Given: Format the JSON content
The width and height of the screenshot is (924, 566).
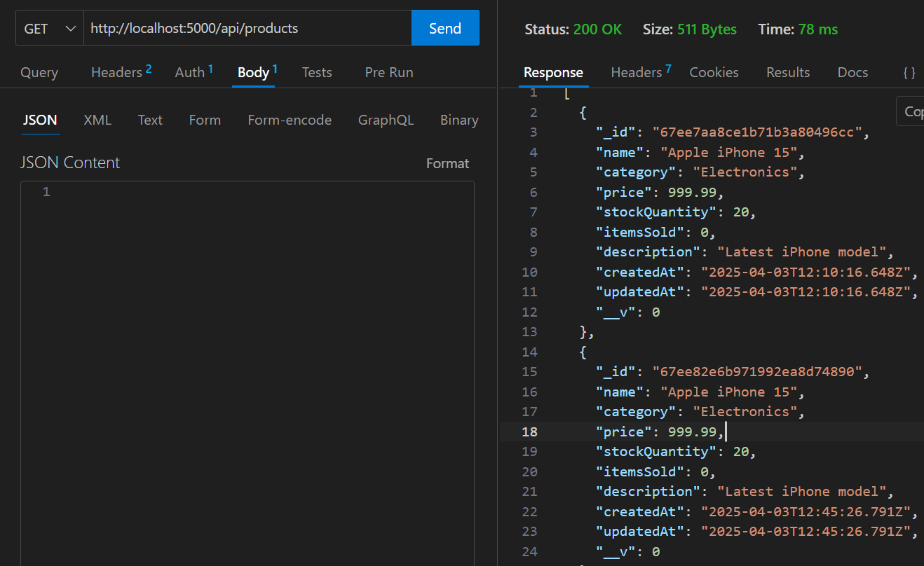Looking at the screenshot, I should click(447, 163).
